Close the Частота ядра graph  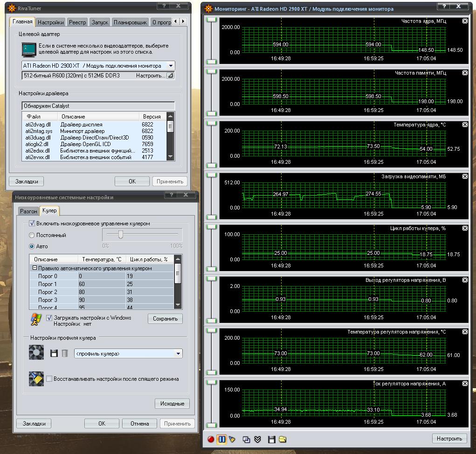click(465, 21)
